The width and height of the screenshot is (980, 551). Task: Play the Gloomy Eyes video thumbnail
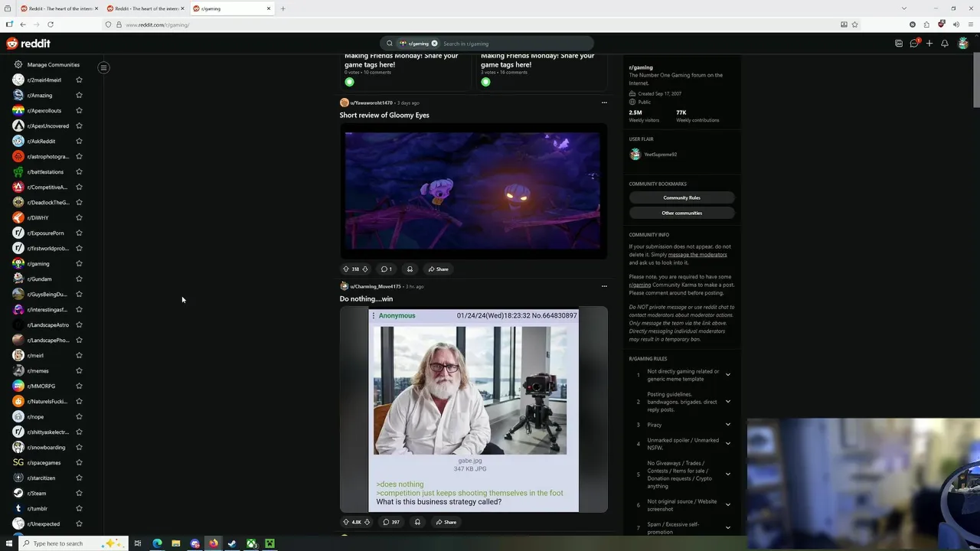click(x=473, y=191)
